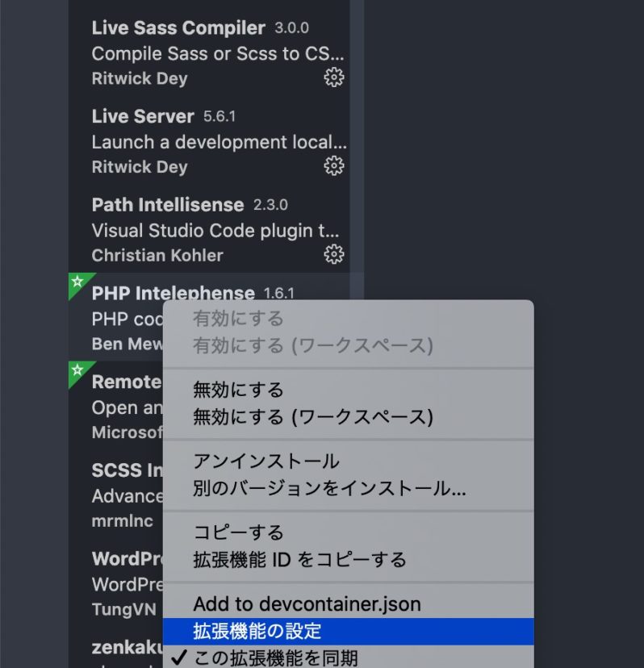Click アンインストール in context menu
This screenshot has height=668, width=644.
(x=266, y=461)
